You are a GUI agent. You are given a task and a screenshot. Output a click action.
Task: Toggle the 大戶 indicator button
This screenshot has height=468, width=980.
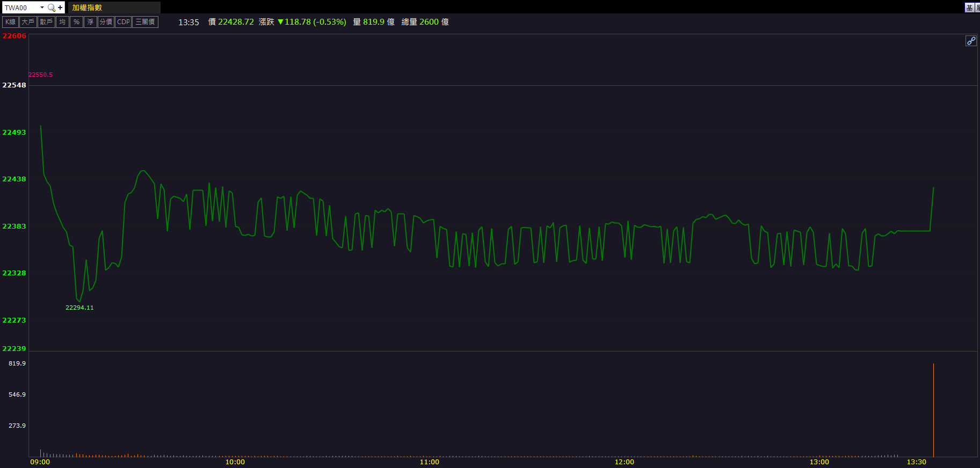[x=28, y=22]
